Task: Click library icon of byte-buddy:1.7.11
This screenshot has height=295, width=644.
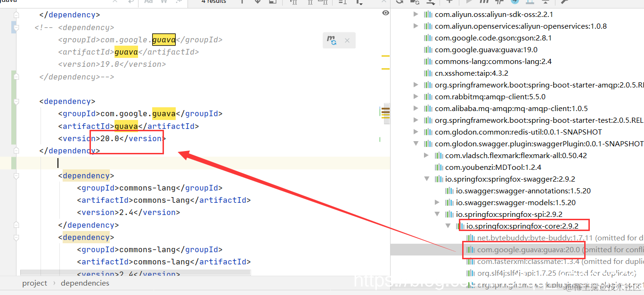Action: tap(470, 238)
